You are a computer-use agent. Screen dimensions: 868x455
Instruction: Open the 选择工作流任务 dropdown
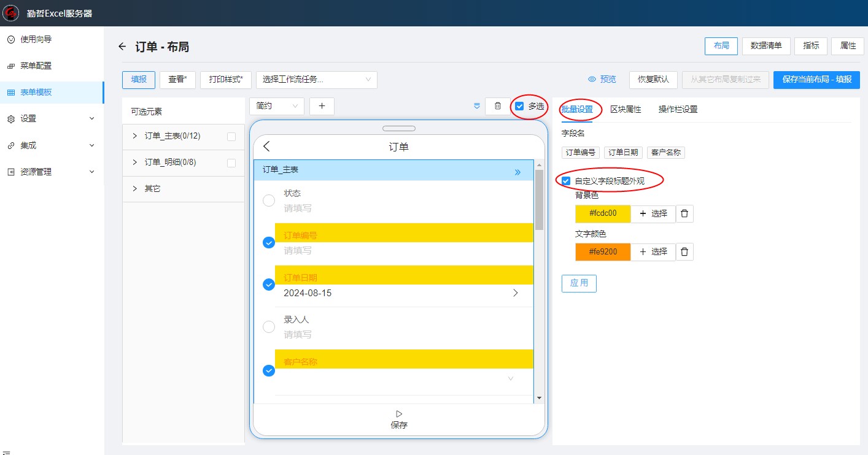click(x=316, y=80)
